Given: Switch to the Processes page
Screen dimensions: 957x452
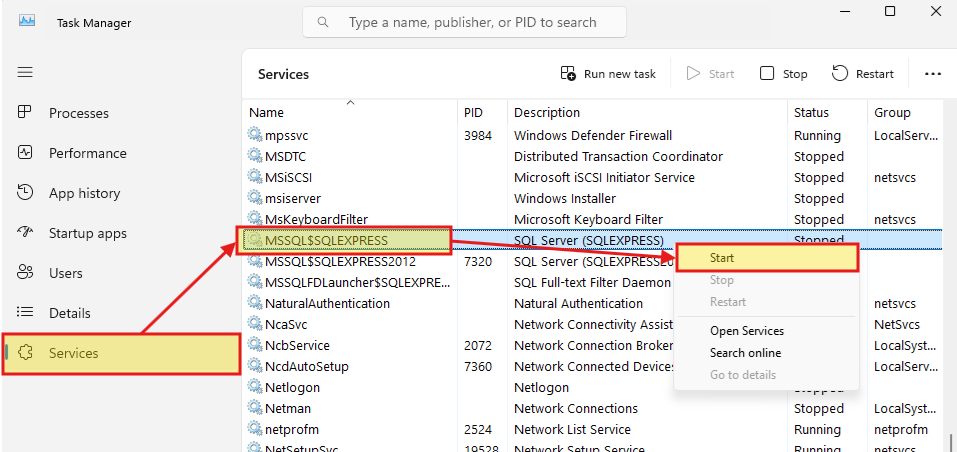Looking at the screenshot, I should [79, 113].
